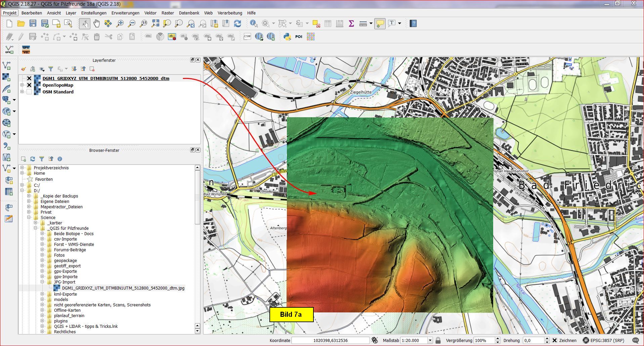The height and width of the screenshot is (346, 644).
Task: Click the Zoom Full extent icon
Action: [155, 24]
